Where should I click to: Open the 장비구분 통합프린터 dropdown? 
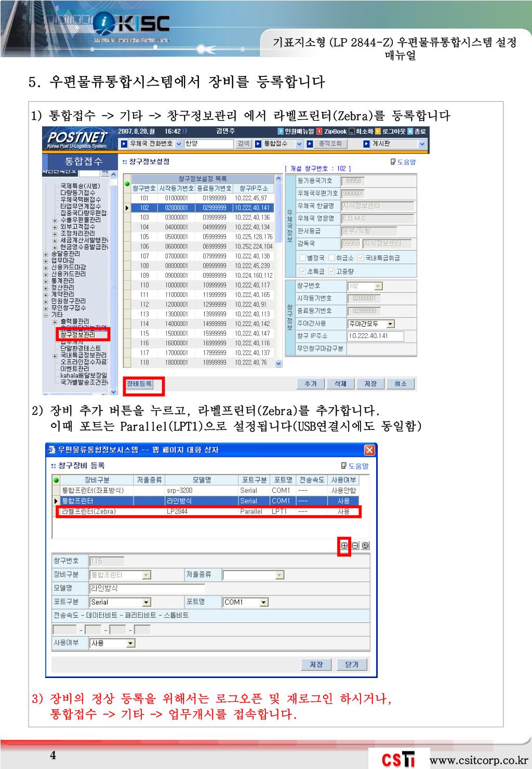tap(147, 575)
